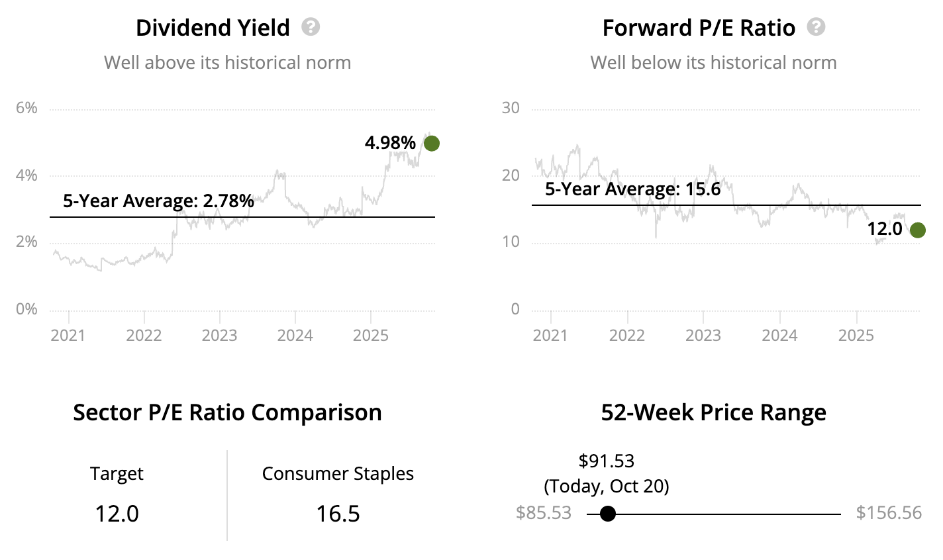This screenshot has width=943, height=560.
Task: Select the Dividend Yield chart title
Action: pos(213,28)
